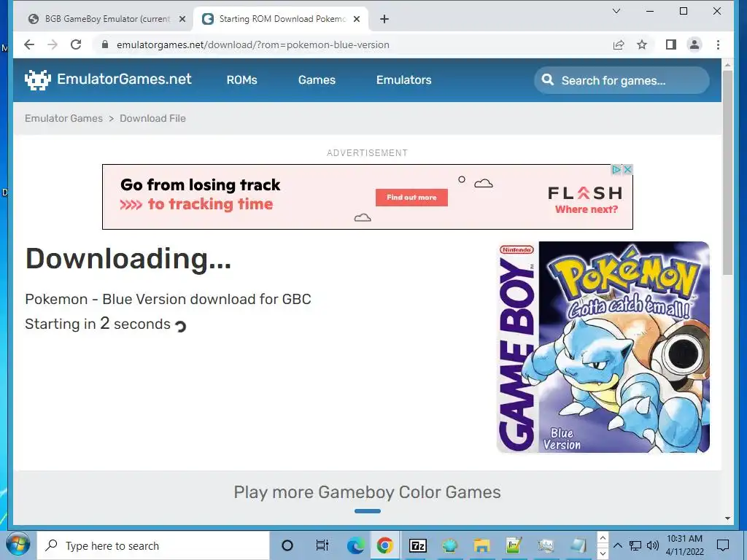Click the search magnifier icon
Viewport: 747px width, 560px height.
pyautogui.click(x=548, y=80)
